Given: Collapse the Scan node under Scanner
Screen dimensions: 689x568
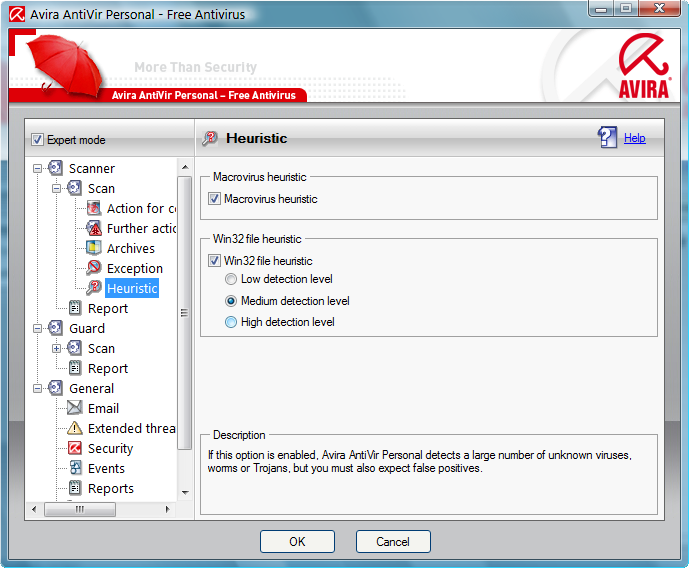Looking at the screenshot, I should 56,188.
